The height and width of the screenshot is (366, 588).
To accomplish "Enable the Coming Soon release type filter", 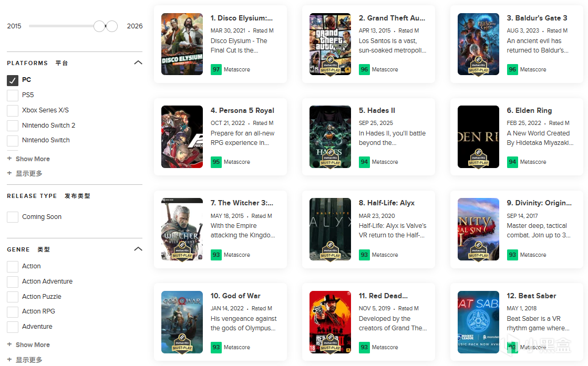I will click(x=13, y=217).
